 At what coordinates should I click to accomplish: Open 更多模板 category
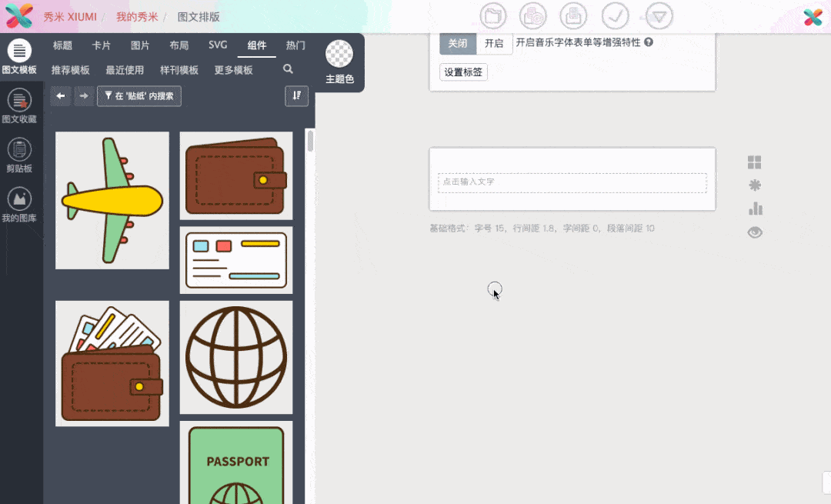pos(233,70)
